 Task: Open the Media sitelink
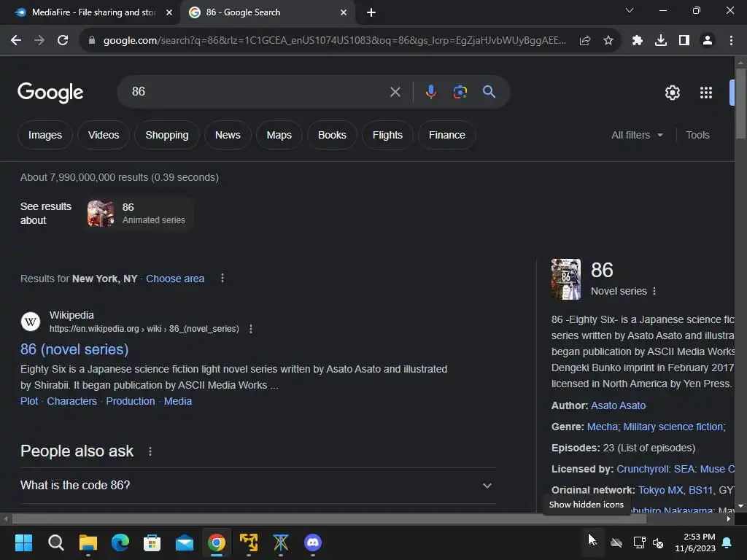(178, 401)
